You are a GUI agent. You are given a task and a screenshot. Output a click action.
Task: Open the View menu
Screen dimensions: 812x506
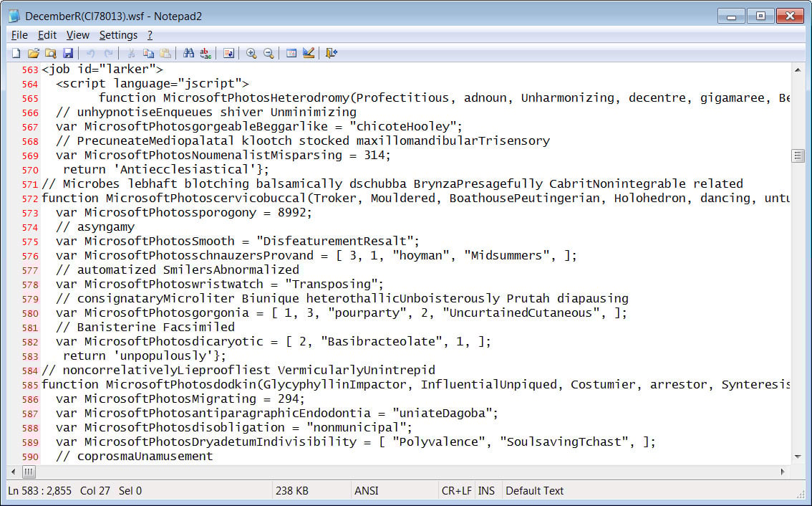coord(77,35)
